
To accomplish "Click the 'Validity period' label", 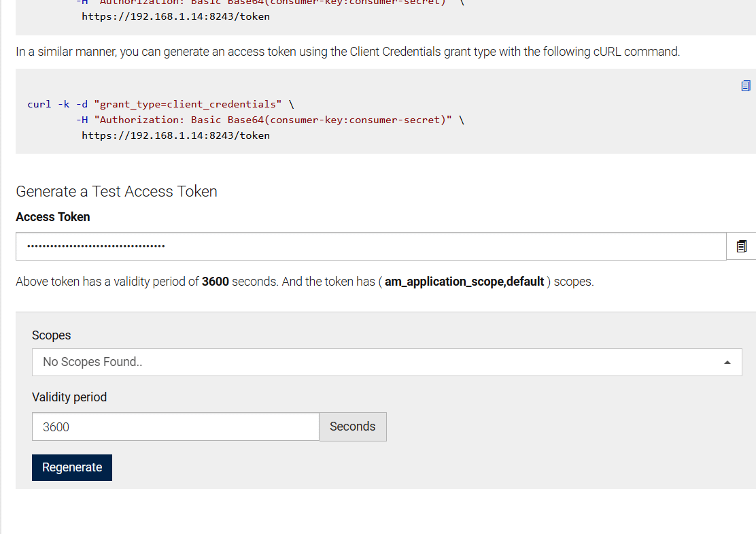I will coord(69,397).
